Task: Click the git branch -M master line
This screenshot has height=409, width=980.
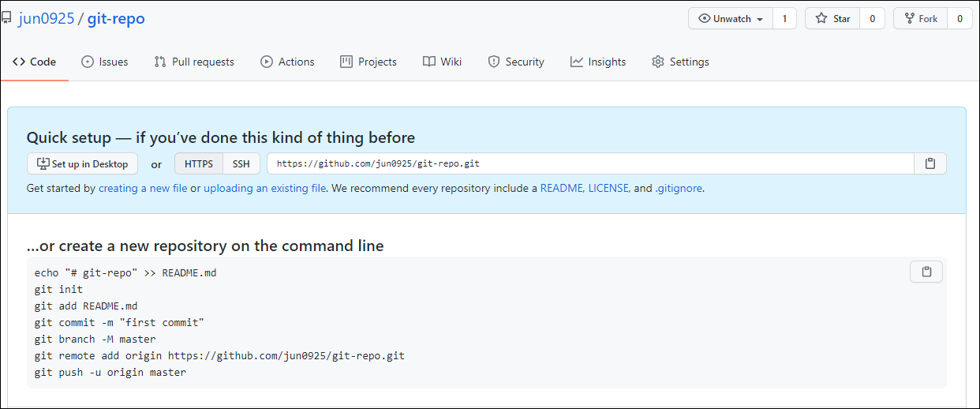Action: coord(95,340)
